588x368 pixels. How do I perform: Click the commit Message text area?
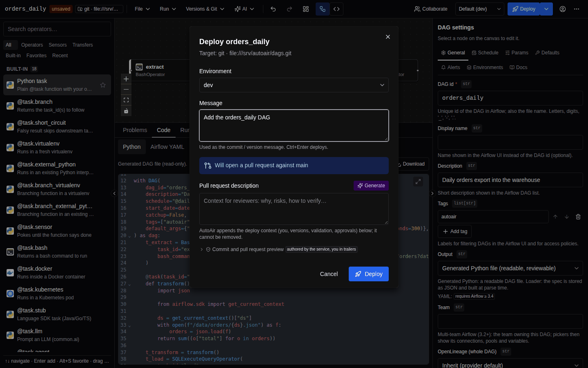pos(294,126)
